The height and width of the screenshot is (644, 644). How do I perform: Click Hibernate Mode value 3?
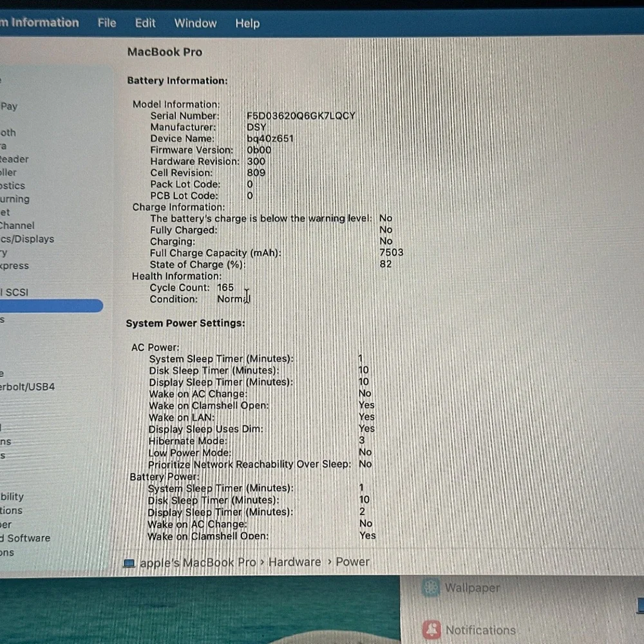coord(362,440)
